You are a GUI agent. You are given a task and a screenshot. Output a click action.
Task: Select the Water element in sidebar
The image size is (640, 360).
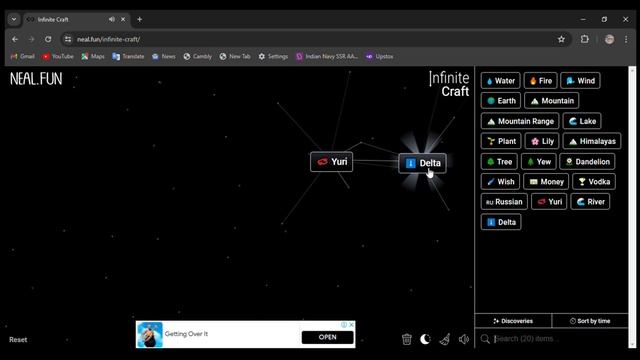tap(500, 81)
